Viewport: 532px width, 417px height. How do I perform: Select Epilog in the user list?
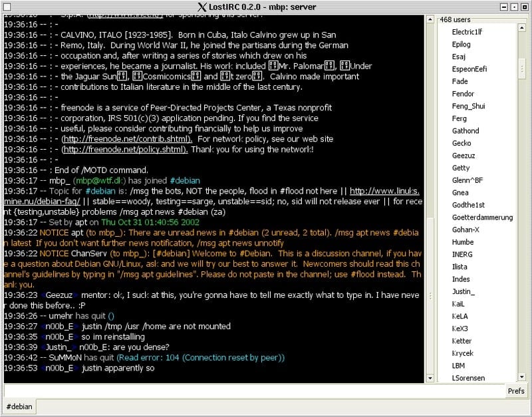(x=462, y=44)
